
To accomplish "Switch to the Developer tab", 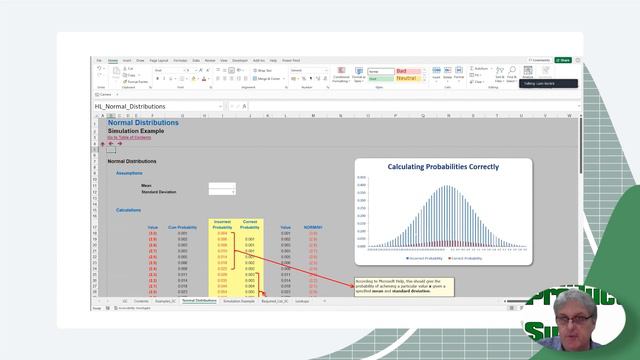I will 240,60.
